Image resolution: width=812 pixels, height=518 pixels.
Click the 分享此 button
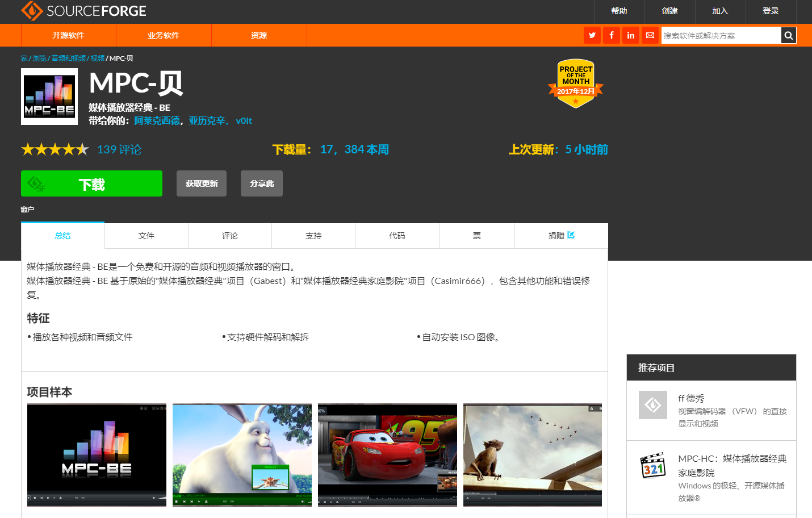click(x=262, y=183)
